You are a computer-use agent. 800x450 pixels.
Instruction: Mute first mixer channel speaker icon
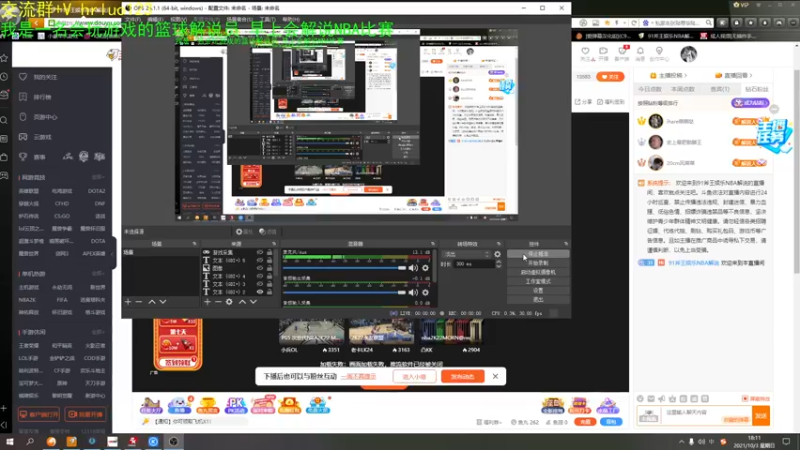coord(413,267)
